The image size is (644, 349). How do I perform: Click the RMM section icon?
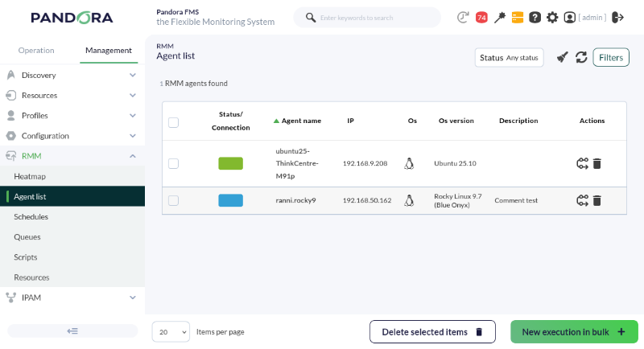pyautogui.click(x=11, y=156)
